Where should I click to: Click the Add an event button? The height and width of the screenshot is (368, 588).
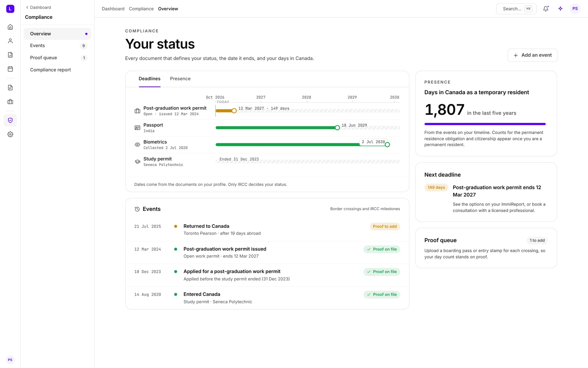click(x=532, y=55)
